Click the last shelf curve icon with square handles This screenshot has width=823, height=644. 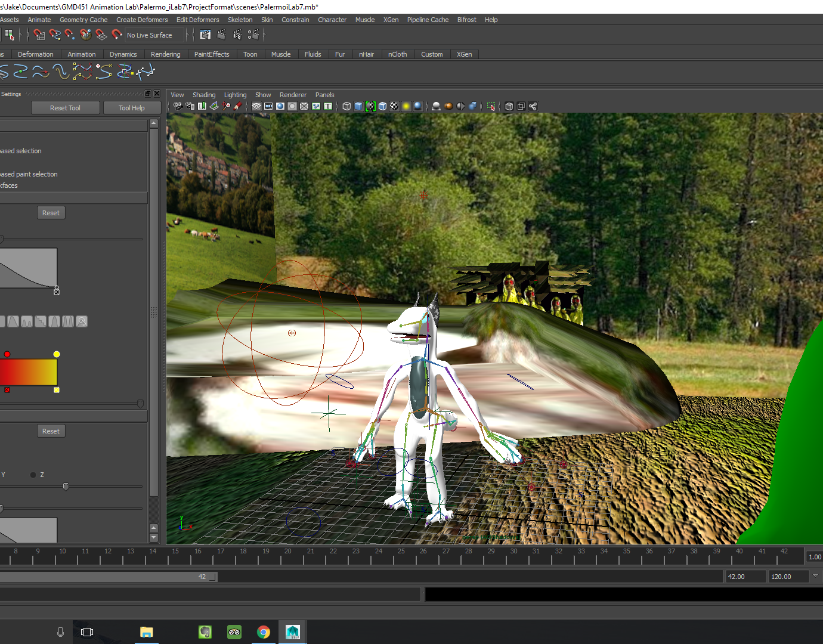(x=146, y=72)
